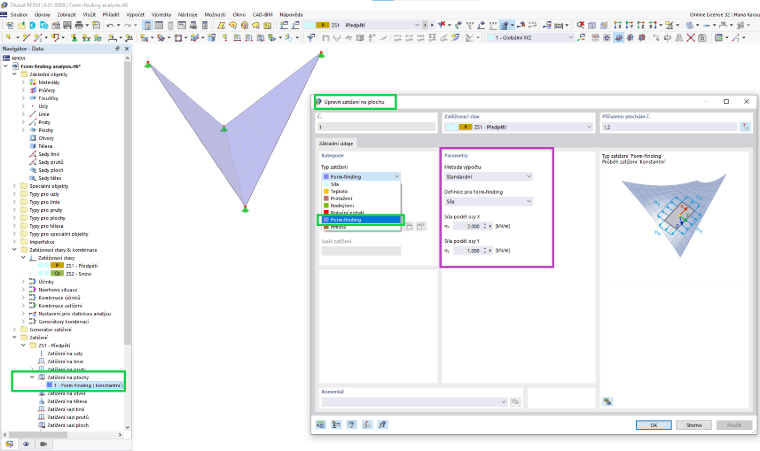The height and width of the screenshot is (451, 760).
Task: Collapse the Zatížení na plochy node
Action: coord(32,377)
